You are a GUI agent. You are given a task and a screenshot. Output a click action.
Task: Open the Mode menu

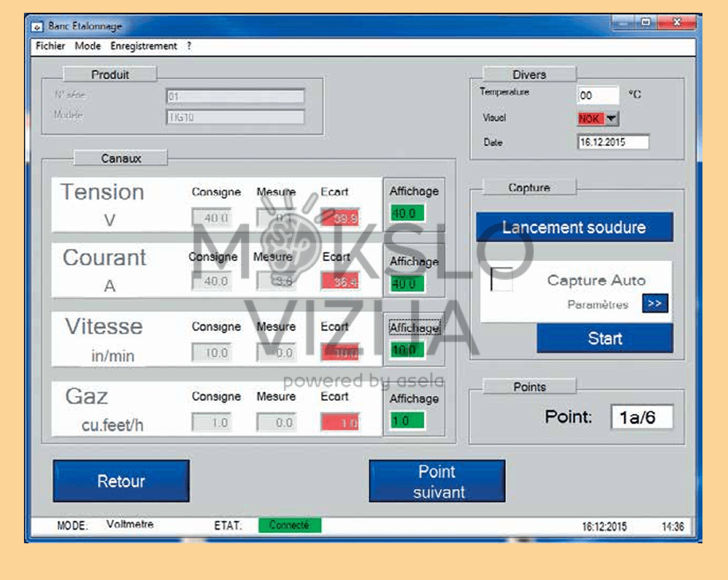[x=88, y=46]
